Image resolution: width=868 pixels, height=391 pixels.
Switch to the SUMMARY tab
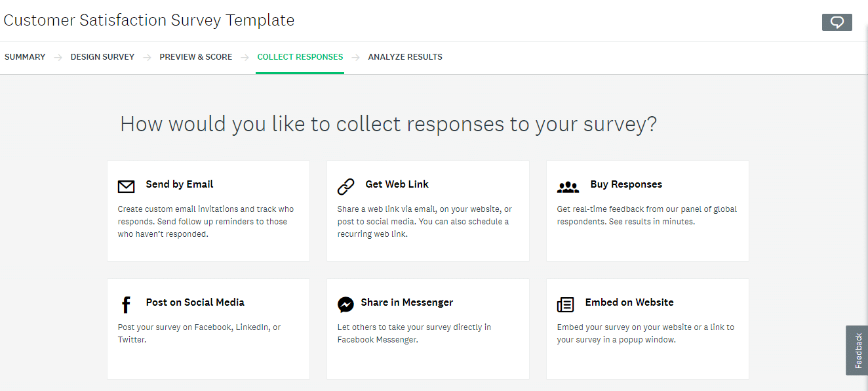click(x=25, y=57)
